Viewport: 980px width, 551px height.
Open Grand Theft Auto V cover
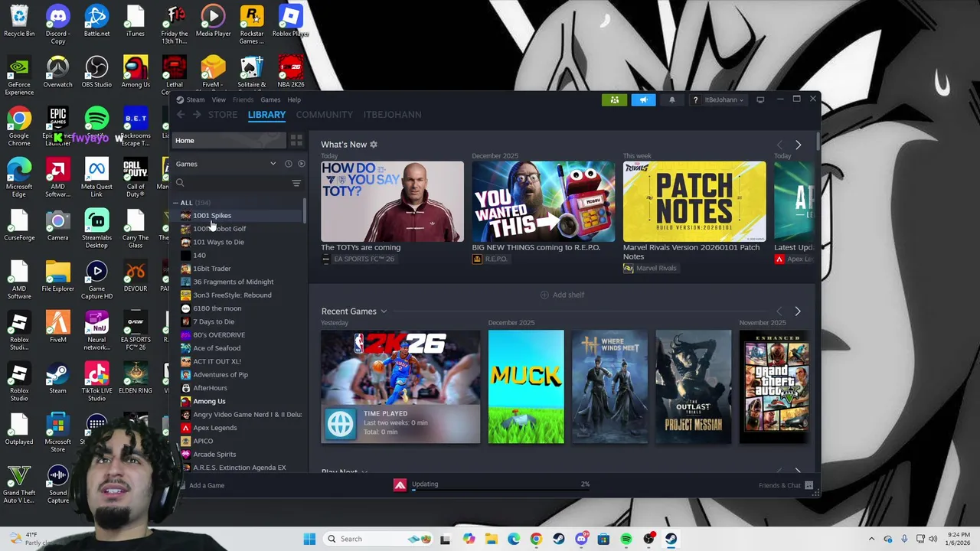773,386
